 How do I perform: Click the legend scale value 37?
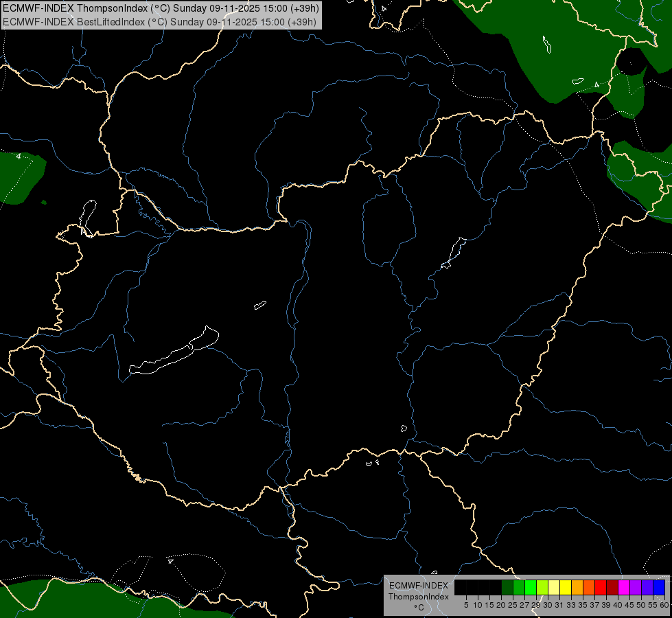click(x=595, y=605)
